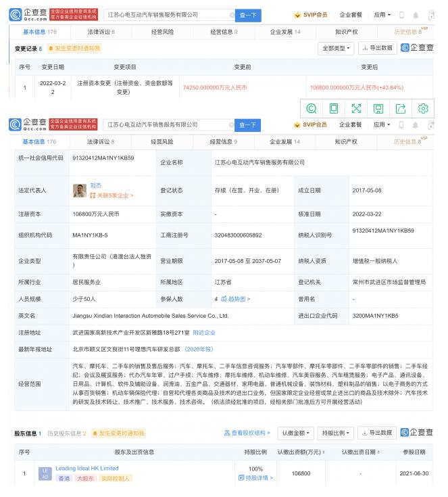Click the Qcc search icon in floating toolbar
Screen dimensions: 448x497
coord(312,108)
